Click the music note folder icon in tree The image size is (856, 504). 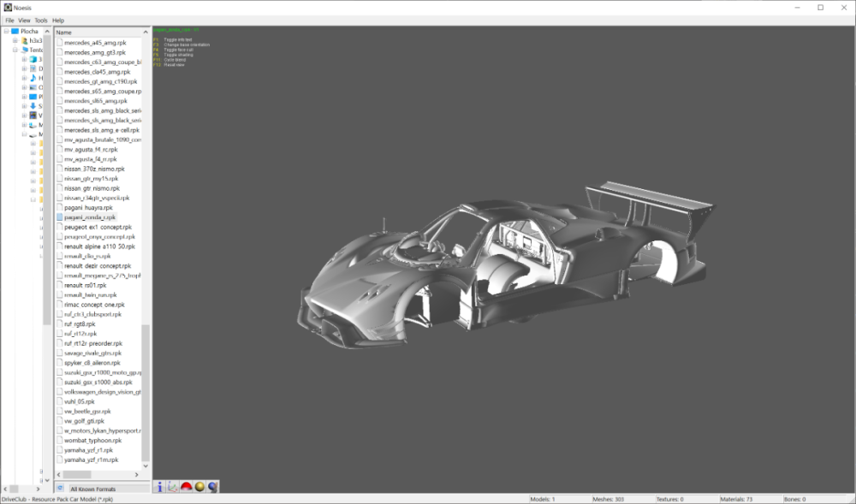point(33,78)
